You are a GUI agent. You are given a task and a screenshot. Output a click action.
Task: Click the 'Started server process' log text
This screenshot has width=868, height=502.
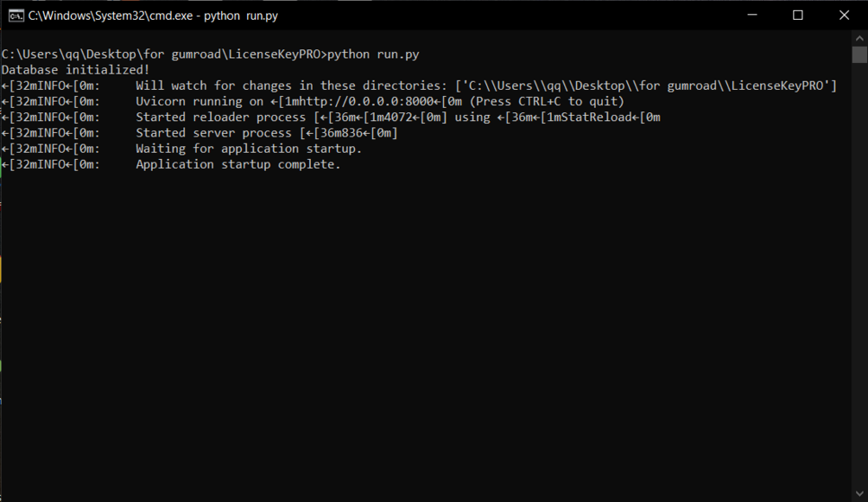click(x=213, y=133)
